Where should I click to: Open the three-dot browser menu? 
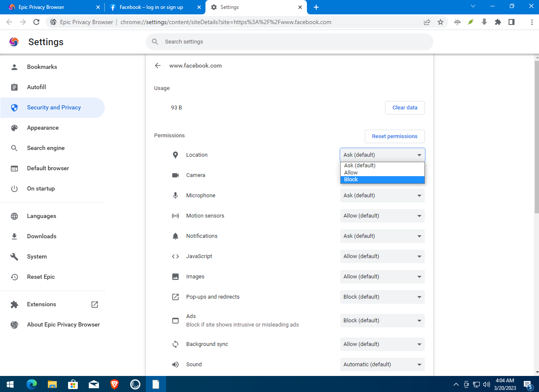click(532, 22)
